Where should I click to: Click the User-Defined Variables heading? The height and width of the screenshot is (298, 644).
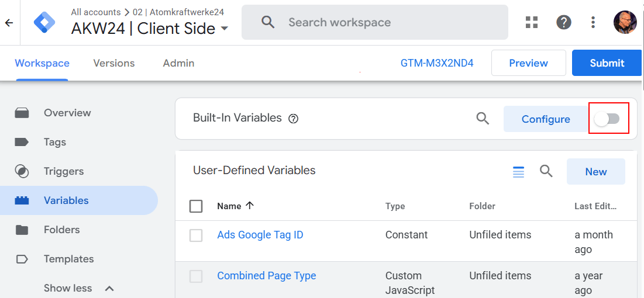pos(254,171)
